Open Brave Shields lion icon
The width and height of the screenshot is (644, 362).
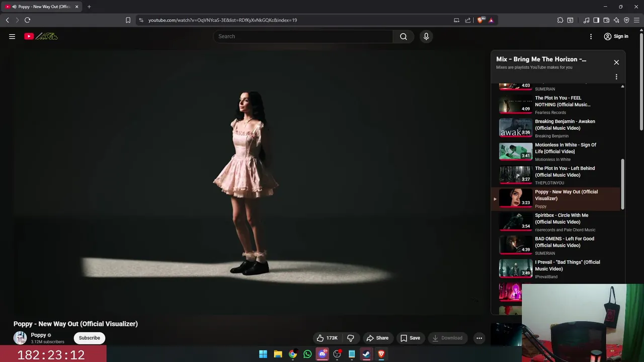(480, 20)
